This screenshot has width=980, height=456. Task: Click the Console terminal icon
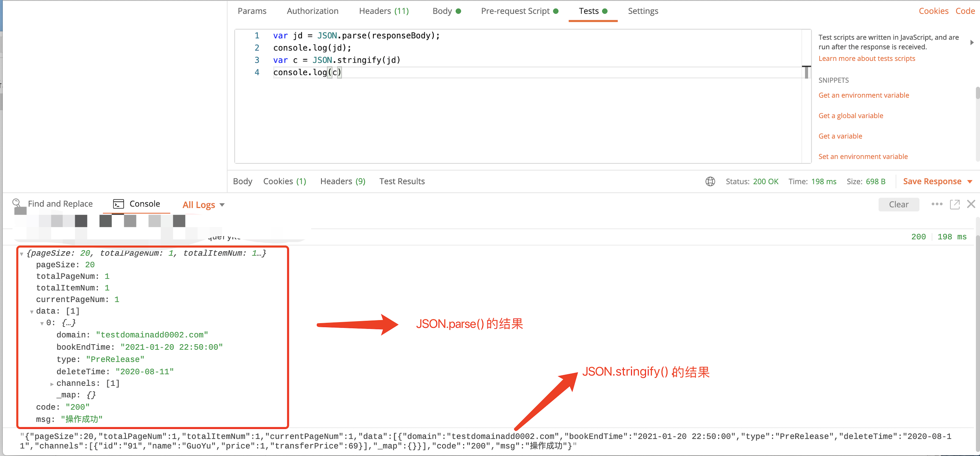point(118,204)
